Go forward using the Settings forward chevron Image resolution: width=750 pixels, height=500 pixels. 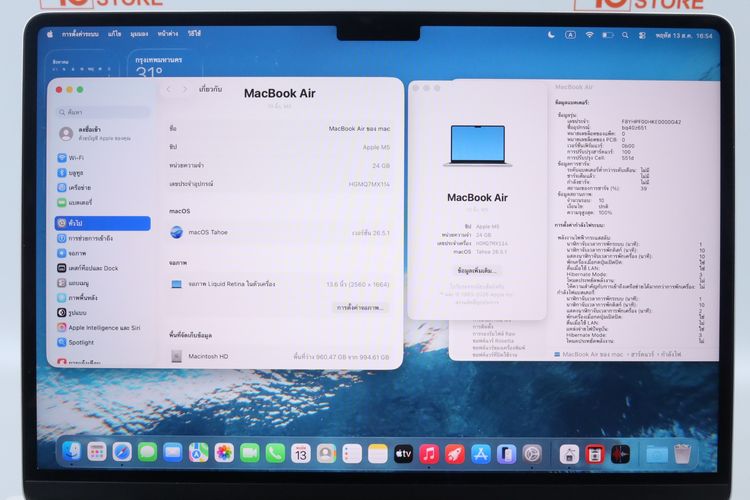coord(185,89)
